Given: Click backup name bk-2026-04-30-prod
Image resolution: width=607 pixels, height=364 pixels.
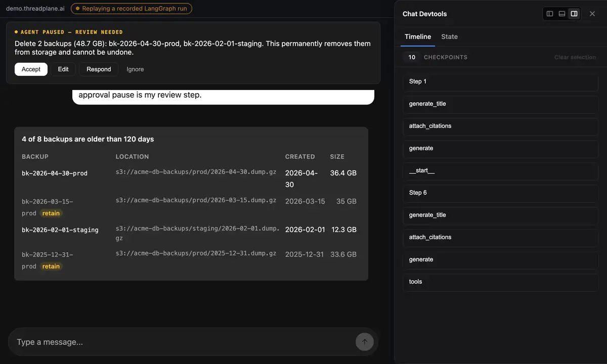Looking at the screenshot, I should 55,173.
